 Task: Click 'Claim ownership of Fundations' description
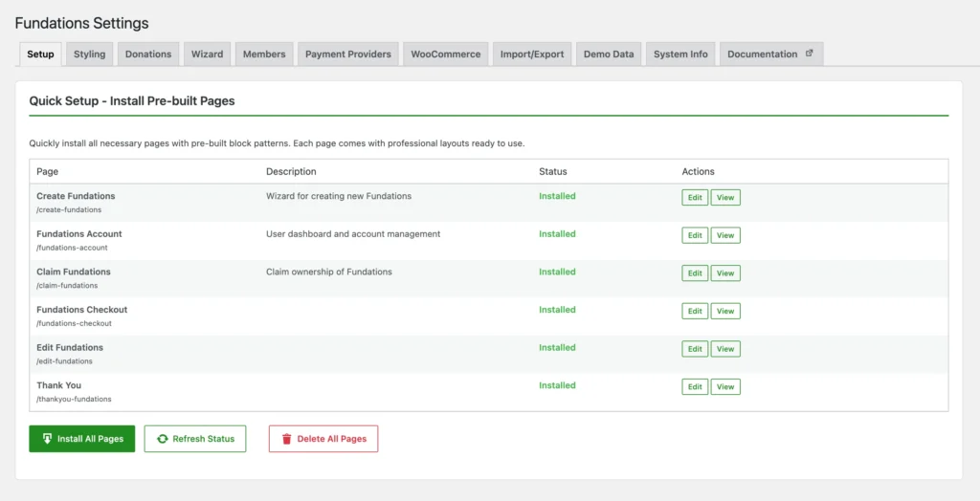point(329,272)
